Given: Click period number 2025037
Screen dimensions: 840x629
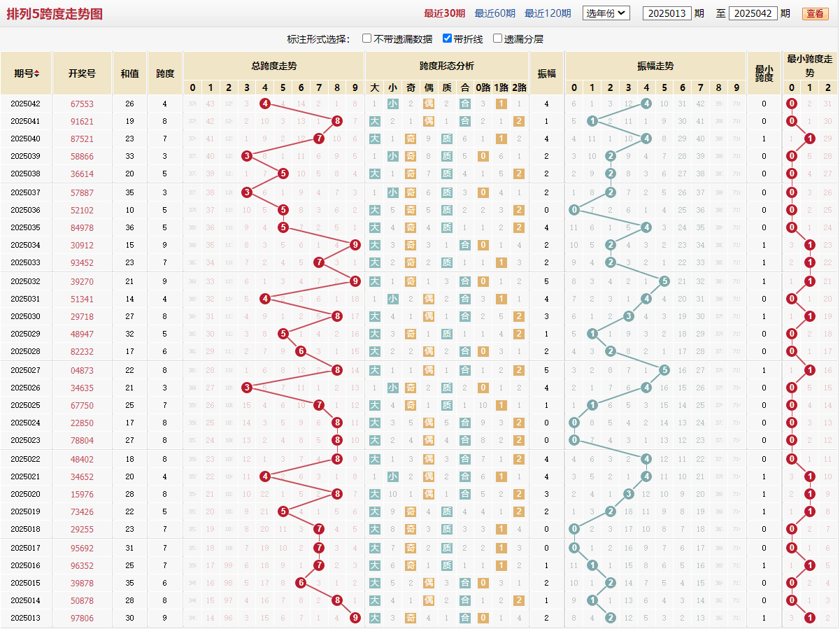Looking at the screenshot, I should pyautogui.click(x=26, y=192).
